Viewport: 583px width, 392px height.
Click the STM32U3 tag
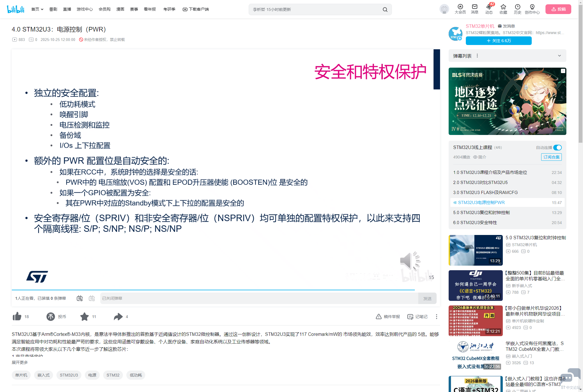click(x=69, y=375)
